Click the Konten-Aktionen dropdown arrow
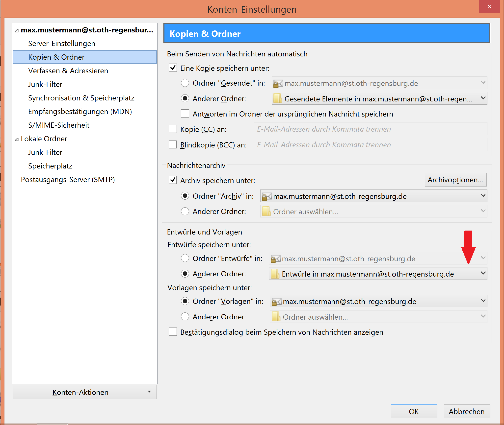The image size is (504, 425). click(x=149, y=392)
